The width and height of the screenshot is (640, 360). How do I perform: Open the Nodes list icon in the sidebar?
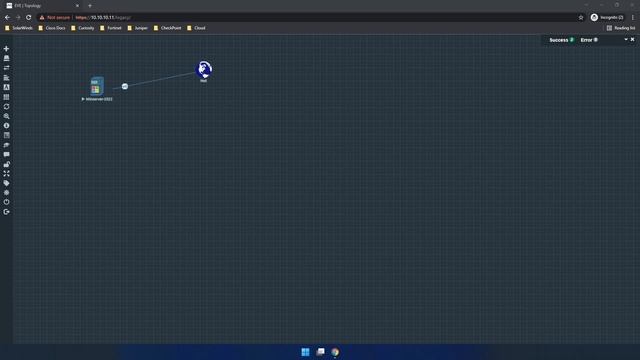coord(6,58)
